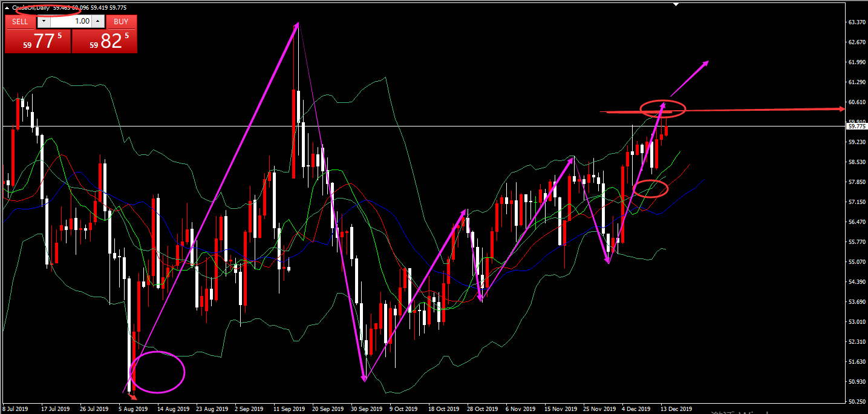Click the buy price tile showing 59.82
The width and height of the screenshot is (868, 414).
point(105,41)
